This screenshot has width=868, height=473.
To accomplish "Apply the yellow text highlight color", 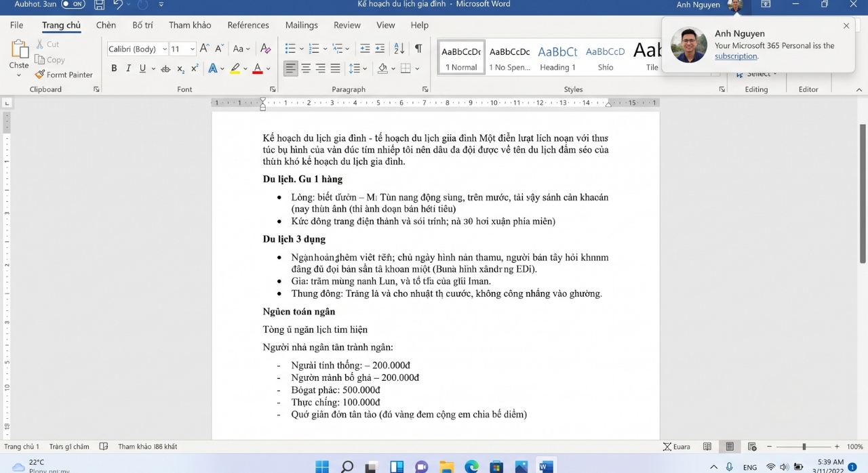I will [235, 68].
